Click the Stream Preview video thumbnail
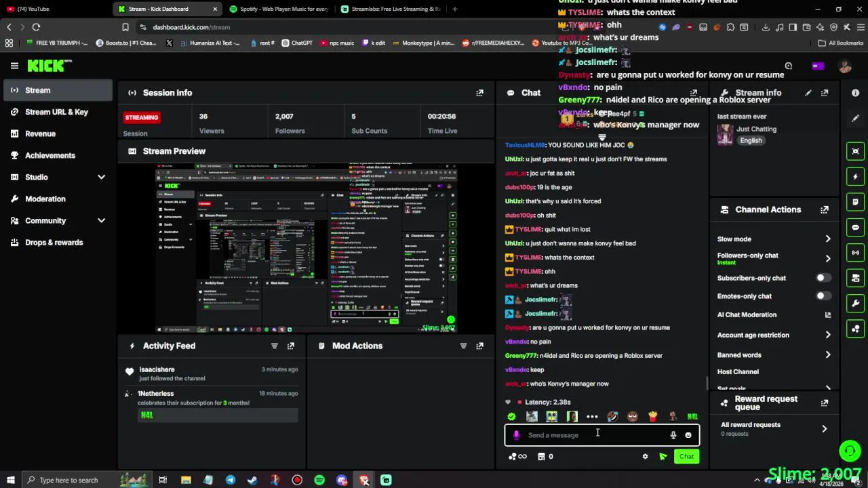 tap(306, 247)
